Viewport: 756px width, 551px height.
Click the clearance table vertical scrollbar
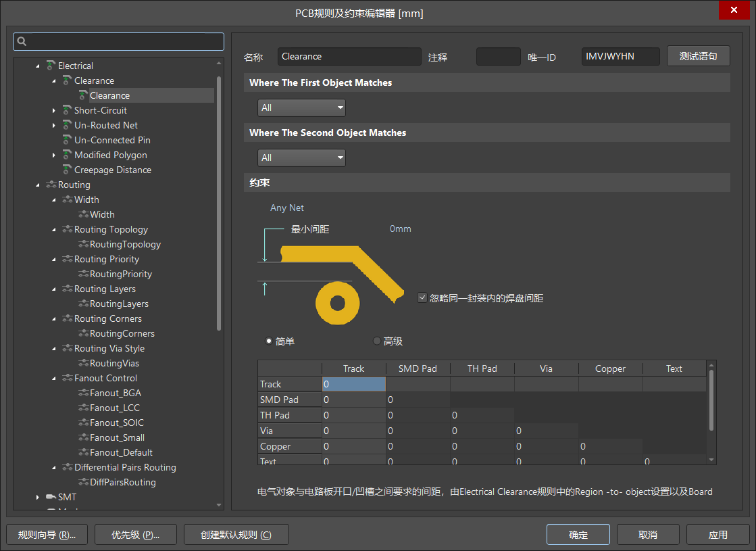tap(710, 399)
